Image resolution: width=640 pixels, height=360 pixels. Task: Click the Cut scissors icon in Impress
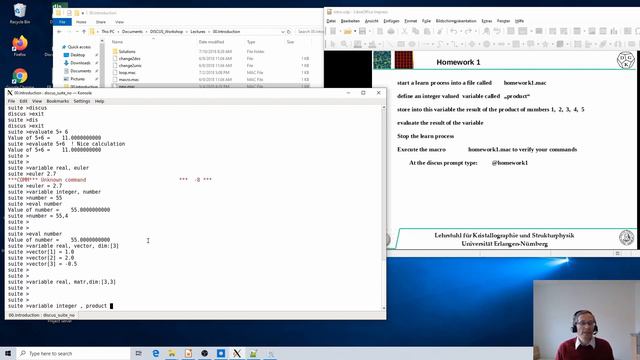[404, 31]
